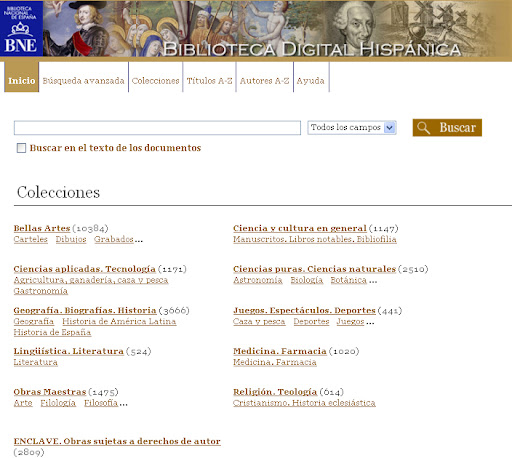Open the Bellas Artes collection
This screenshot has height=458, width=512.
[x=42, y=228]
